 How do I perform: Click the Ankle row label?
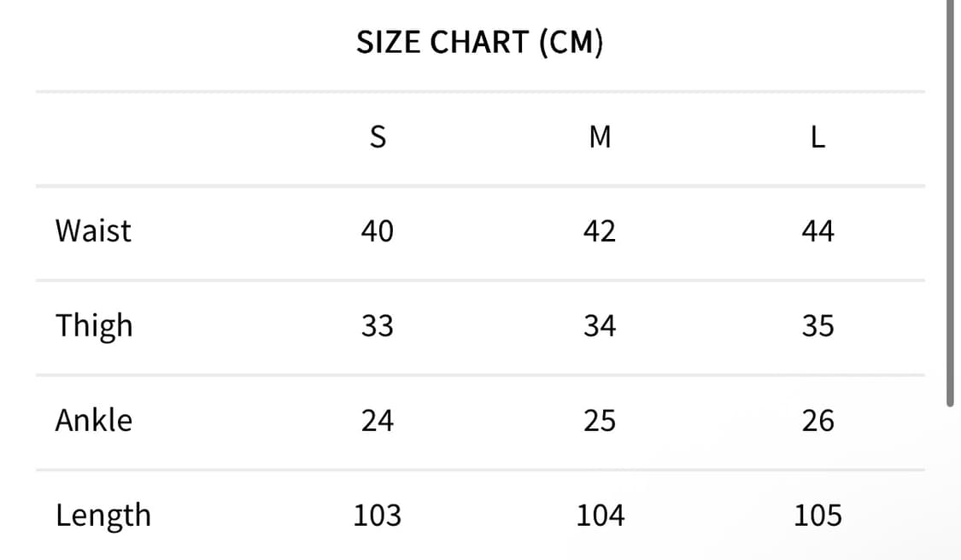click(x=94, y=420)
